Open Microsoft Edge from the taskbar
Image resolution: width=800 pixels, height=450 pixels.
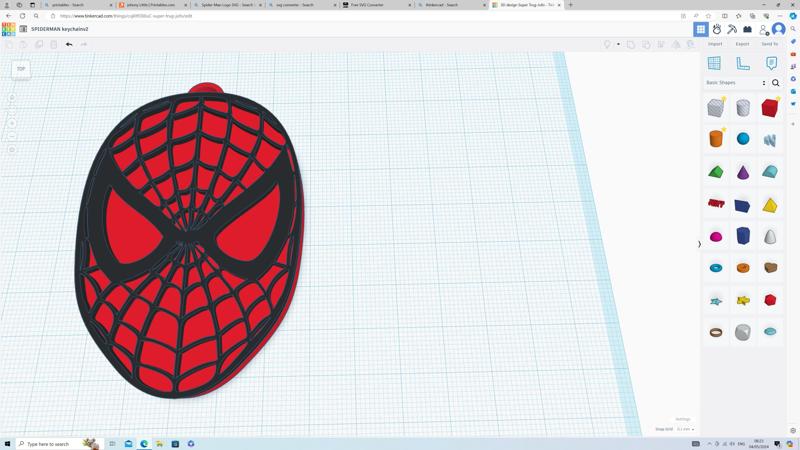click(x=144, y=444)
